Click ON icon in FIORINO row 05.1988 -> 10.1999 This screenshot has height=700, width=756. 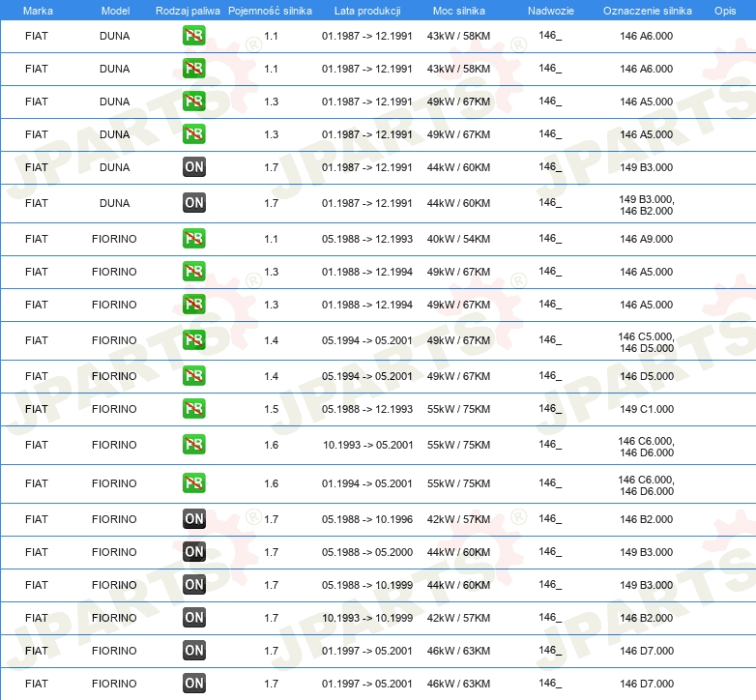(194, 584)
